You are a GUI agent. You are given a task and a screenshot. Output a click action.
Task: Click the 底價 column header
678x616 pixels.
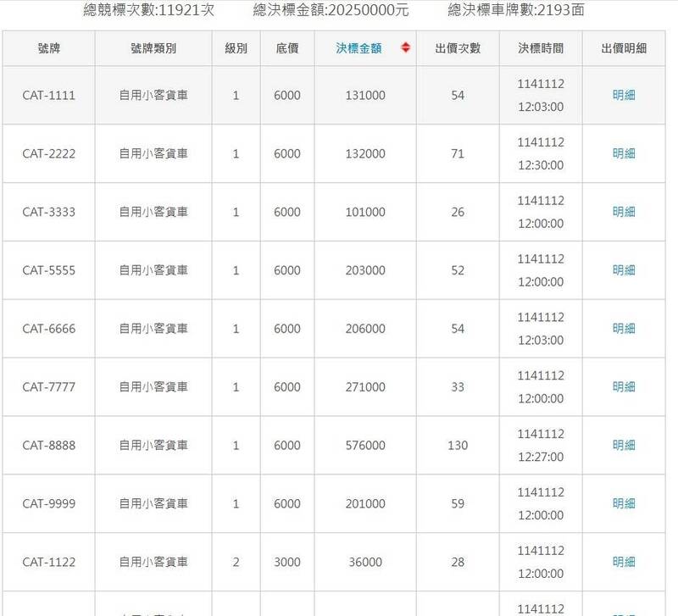[287, 48]
